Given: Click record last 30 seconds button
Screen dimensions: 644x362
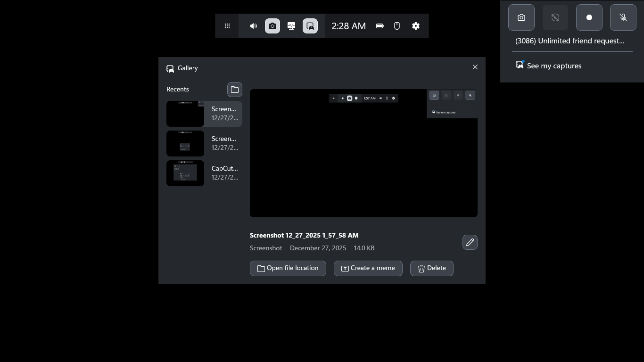Looking at the screenshot, I should pyautogui.click(x=555, y=17).
